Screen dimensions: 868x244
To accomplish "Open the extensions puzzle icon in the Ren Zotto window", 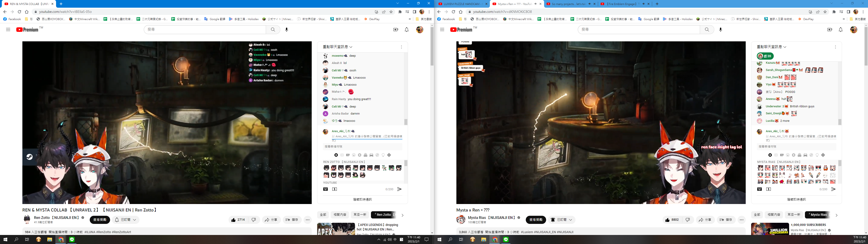I will (x=400, y=12).
